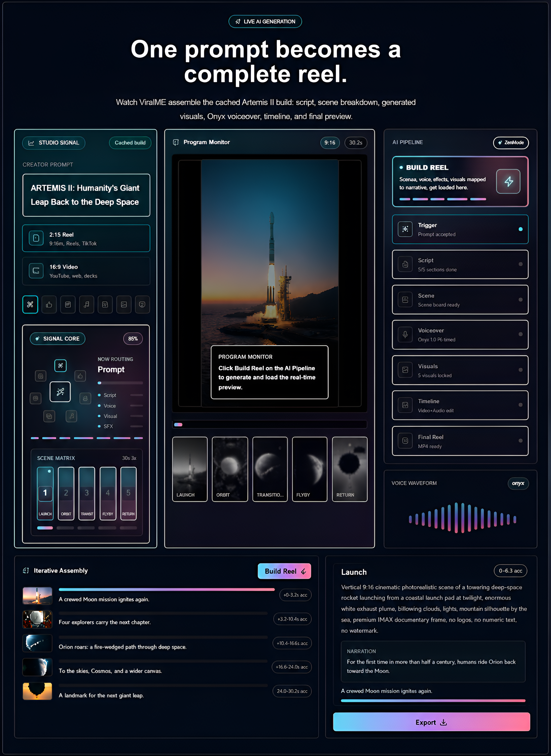Click the Now Routing Prompt progress bar

pos(120,383)
